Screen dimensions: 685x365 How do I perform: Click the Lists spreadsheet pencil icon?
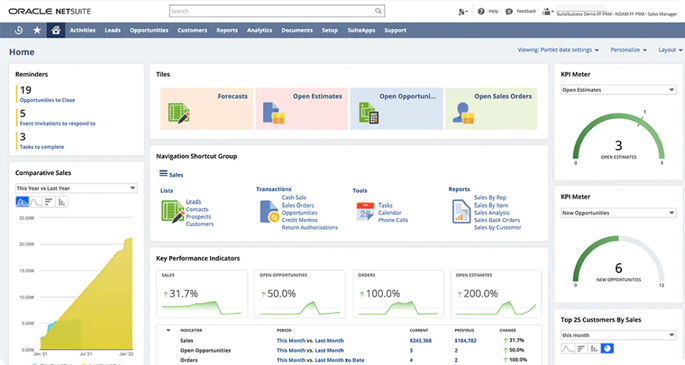click(x=173, y=212)
